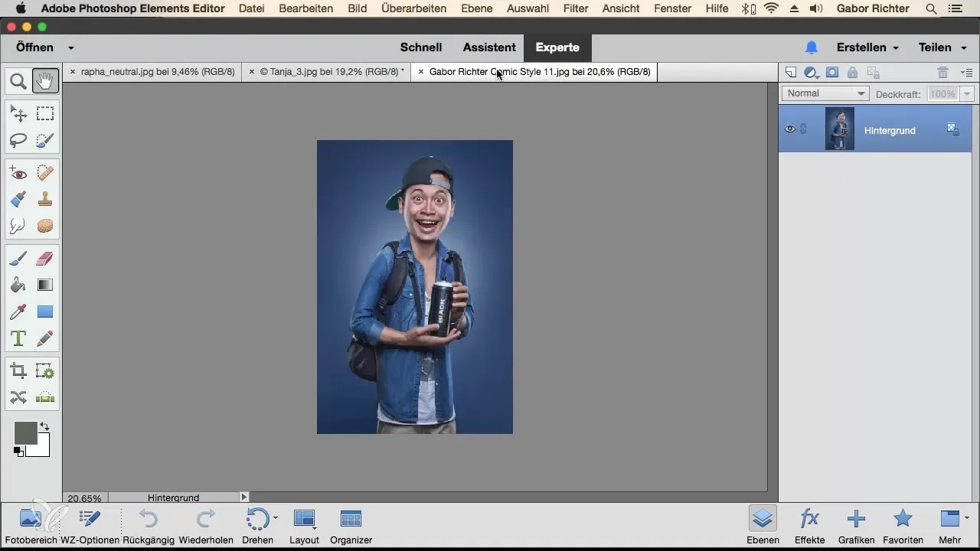
Task: Select the Eraser tool
Action: 45,259
